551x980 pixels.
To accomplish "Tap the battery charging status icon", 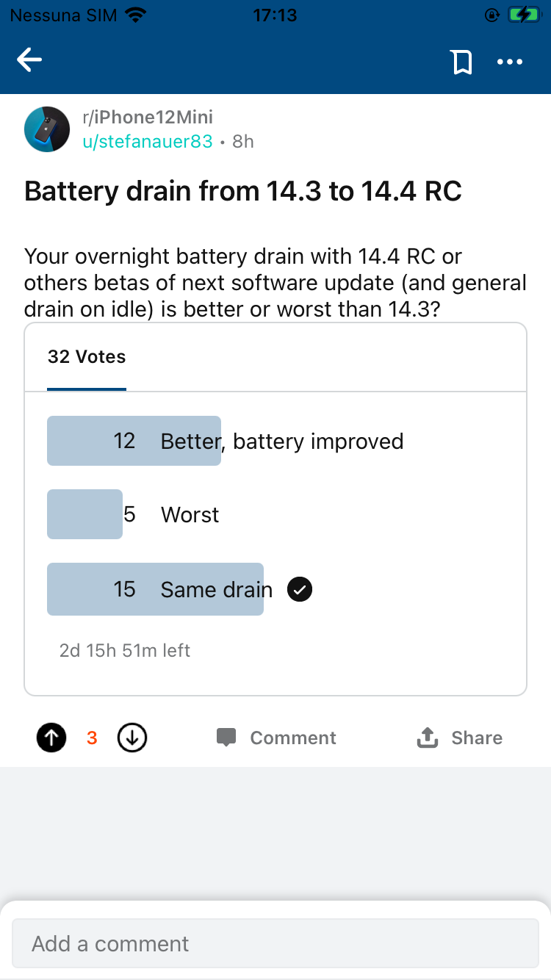I will [x=524, y=15].
